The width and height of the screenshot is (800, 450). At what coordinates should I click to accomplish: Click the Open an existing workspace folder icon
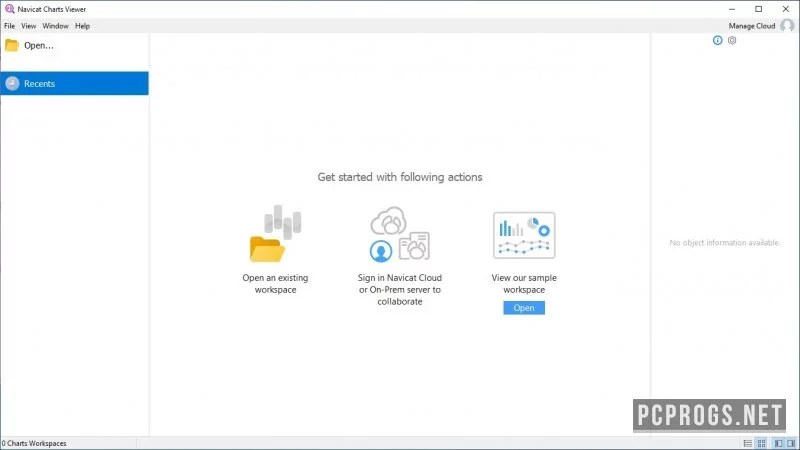(275, 234)
